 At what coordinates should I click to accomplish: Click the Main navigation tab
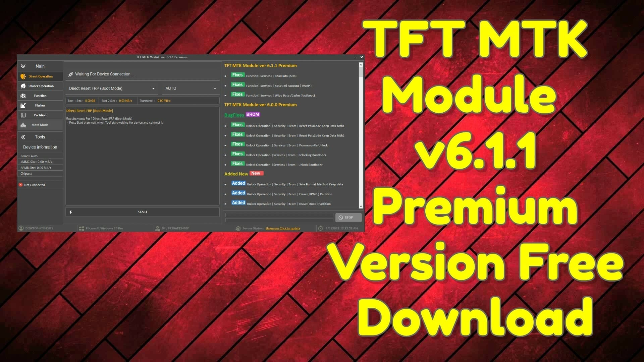(x=40, y=66)
